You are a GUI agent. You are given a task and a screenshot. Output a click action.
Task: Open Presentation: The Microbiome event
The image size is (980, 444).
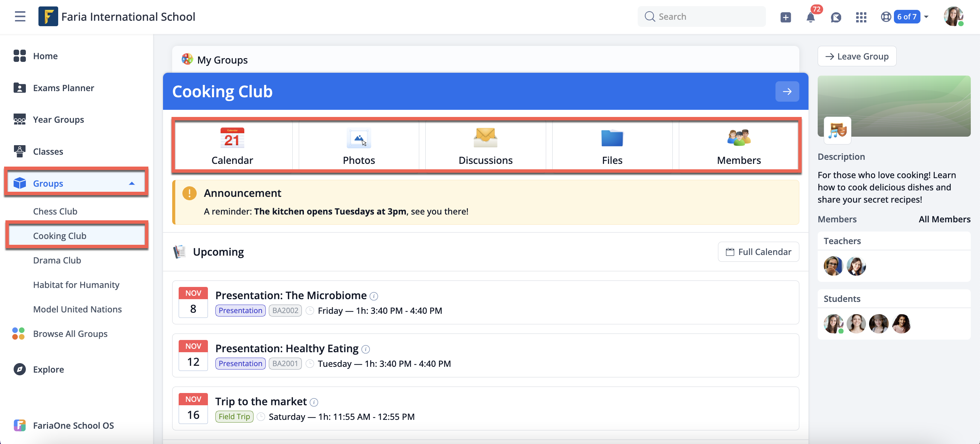[x=291, y=295]
